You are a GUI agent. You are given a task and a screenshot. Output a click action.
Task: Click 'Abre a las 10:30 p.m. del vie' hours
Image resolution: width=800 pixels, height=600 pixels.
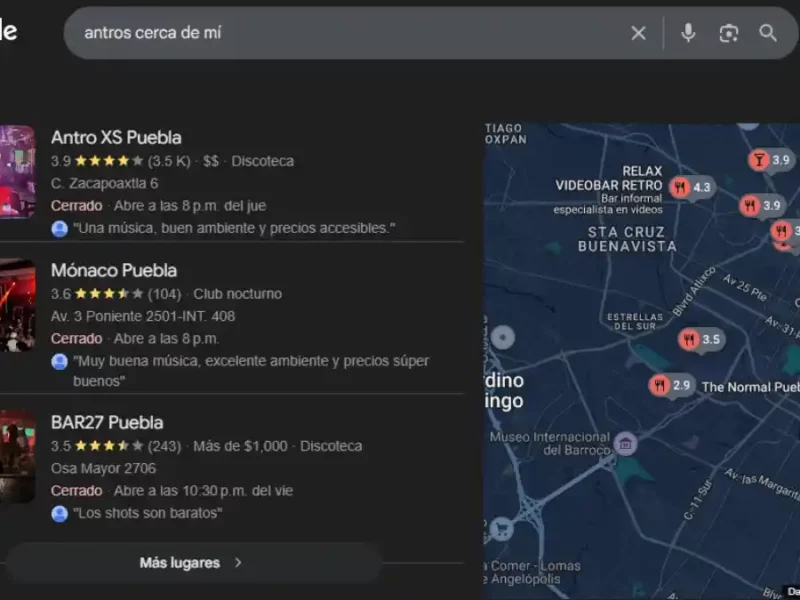(203, 491)
